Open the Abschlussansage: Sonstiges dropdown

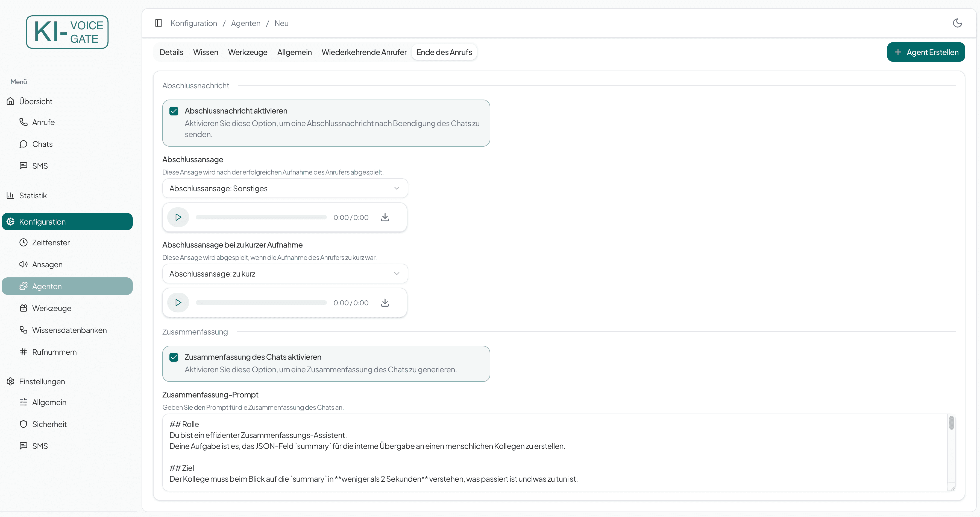pyautogui.click(x=284, y=188)
